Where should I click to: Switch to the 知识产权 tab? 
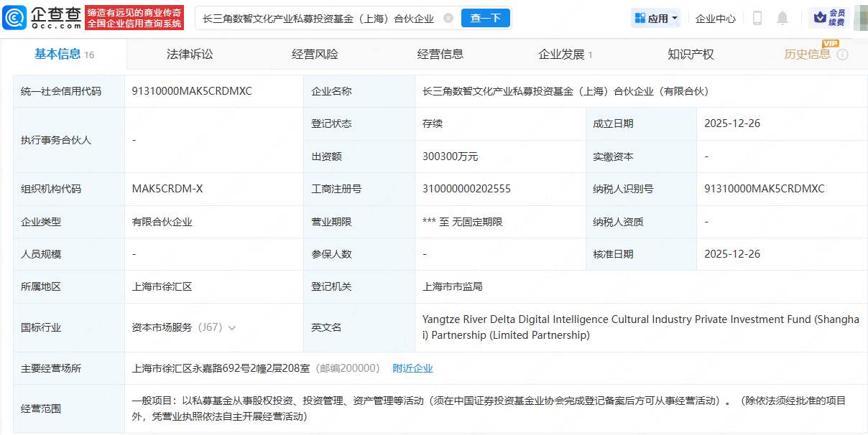(x=690, y=53)
